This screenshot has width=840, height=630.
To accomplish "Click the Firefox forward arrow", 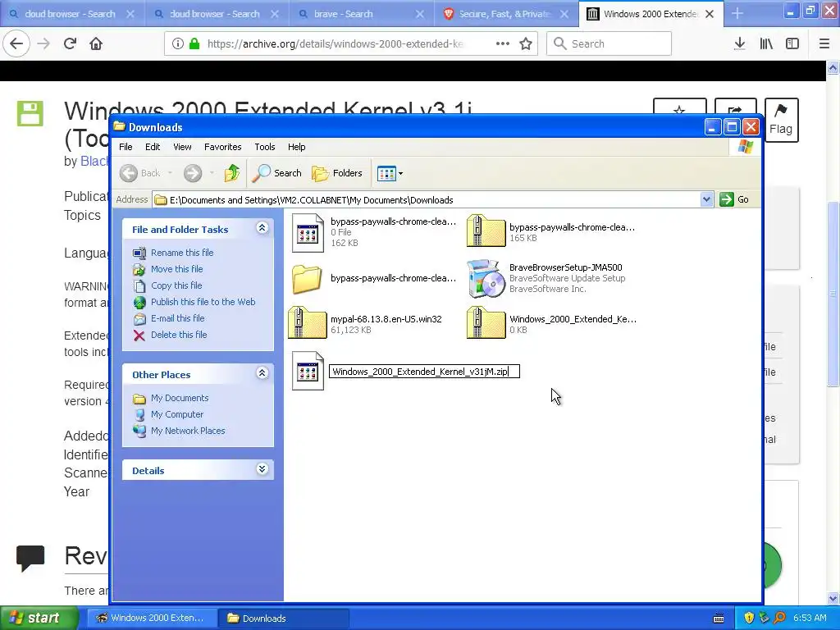I will (43, 43).
